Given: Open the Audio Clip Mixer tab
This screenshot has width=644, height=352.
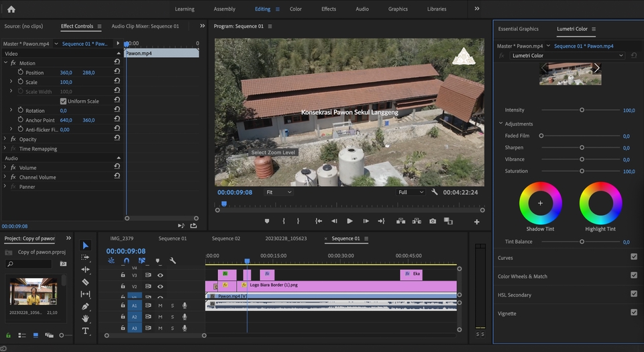Looking at the screenshot, I should coord(146,26).
